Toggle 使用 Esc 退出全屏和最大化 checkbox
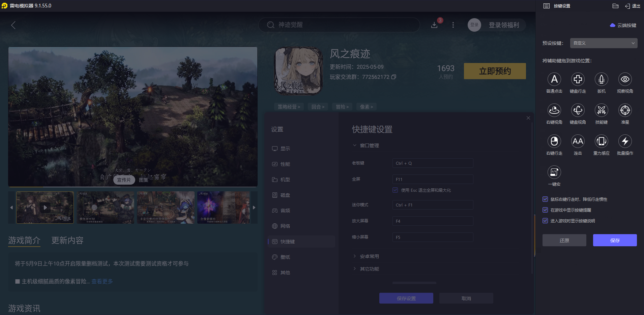Viewport: 644px width, 315px height. click(395, 190)
